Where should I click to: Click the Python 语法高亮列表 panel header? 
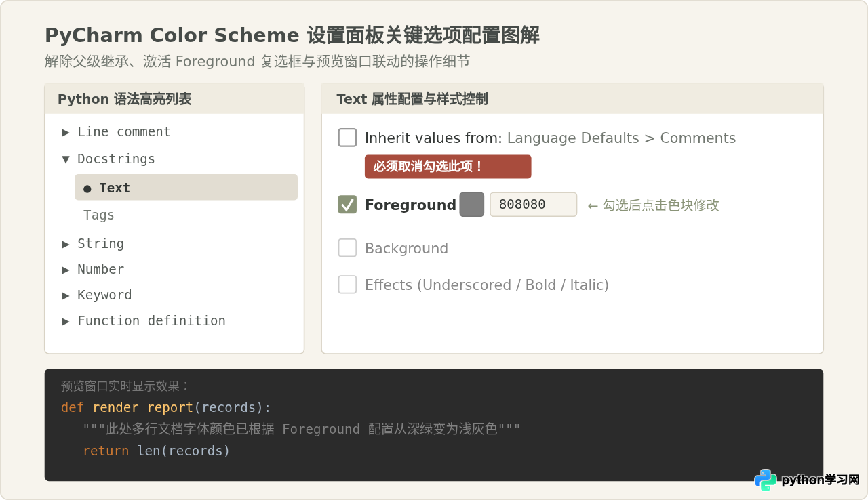pos(174,99)
